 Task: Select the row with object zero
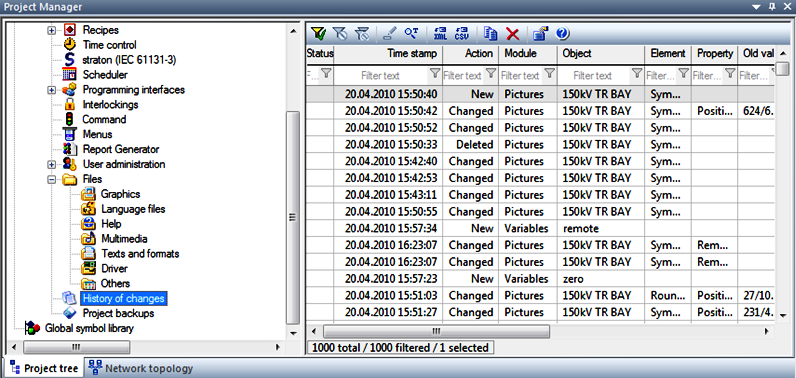540,279
